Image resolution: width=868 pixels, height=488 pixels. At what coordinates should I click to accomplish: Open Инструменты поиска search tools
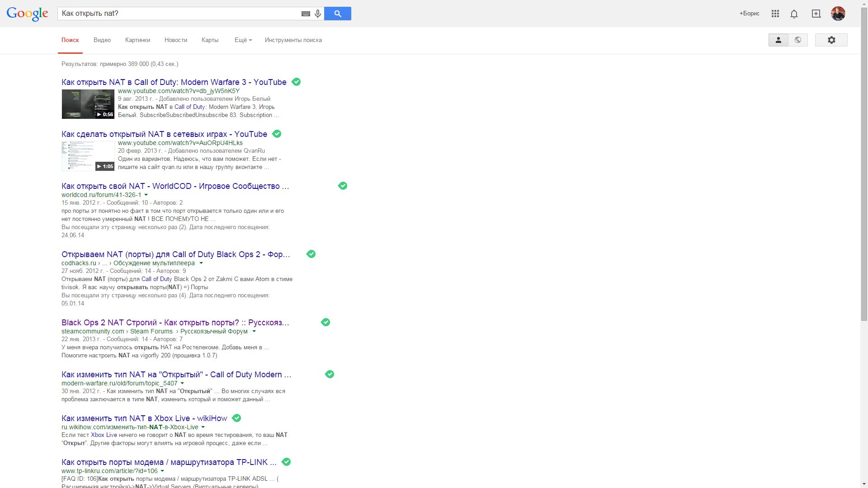(x=293, y=40)
